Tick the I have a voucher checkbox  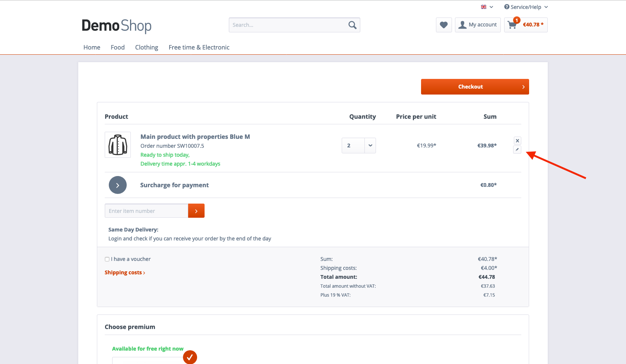pos(107,259)
